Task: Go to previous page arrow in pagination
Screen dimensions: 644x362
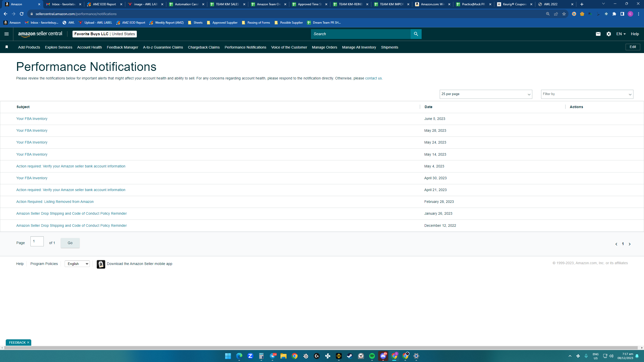Action: point(616,244)
